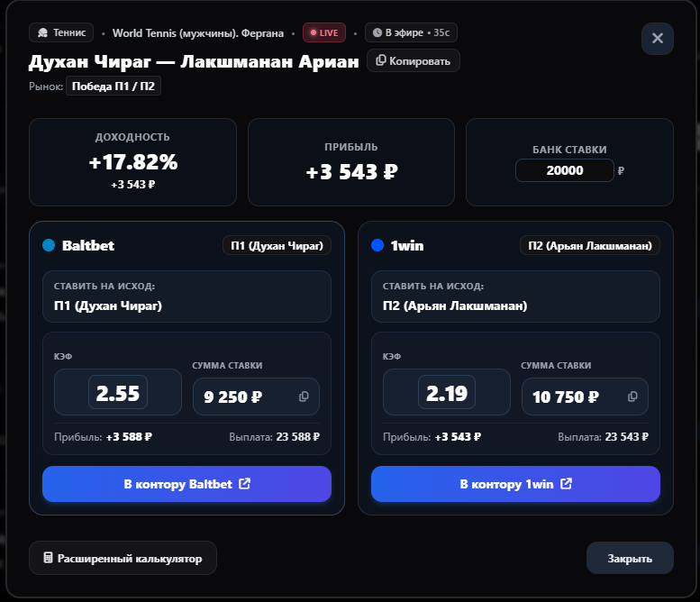Click the Baltbet outcome П1 (Духан Чираг) under Ставить на исход
This screenshot has width=700, height=602.
point(108,306)
